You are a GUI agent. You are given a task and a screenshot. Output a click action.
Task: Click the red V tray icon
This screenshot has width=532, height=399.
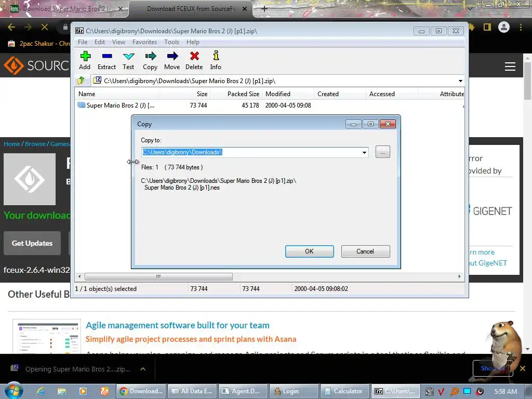pyautogui.click(x=441, y=392)
